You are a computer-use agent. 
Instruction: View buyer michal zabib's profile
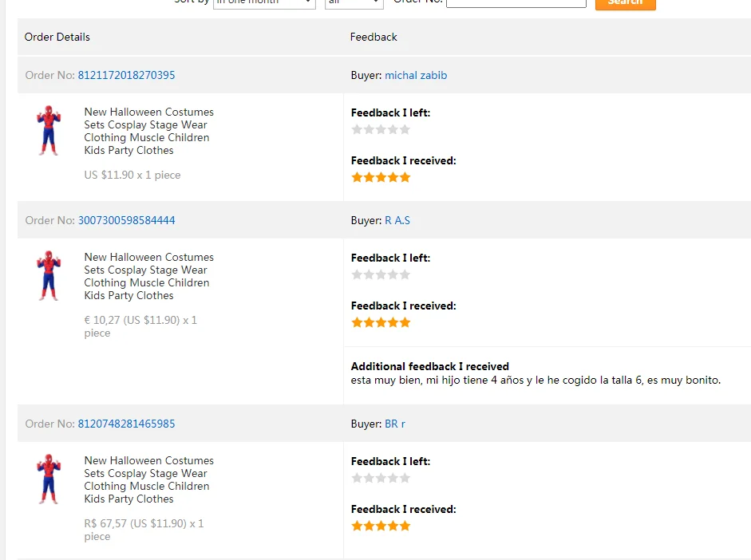(416, 75)
